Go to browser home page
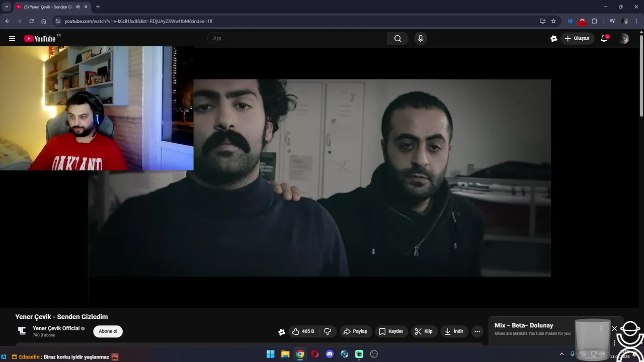The height and width of the screenshot is (362, 644). coord(44,21)
